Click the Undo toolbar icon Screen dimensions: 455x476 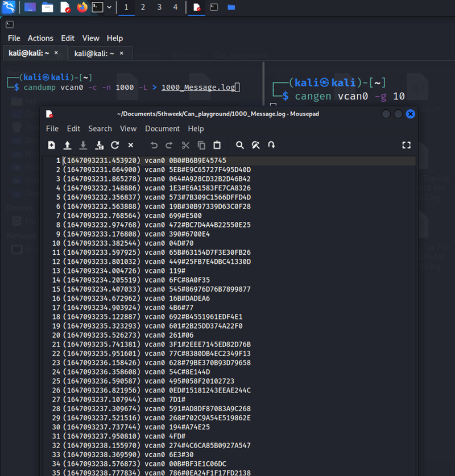click(154, 145)
